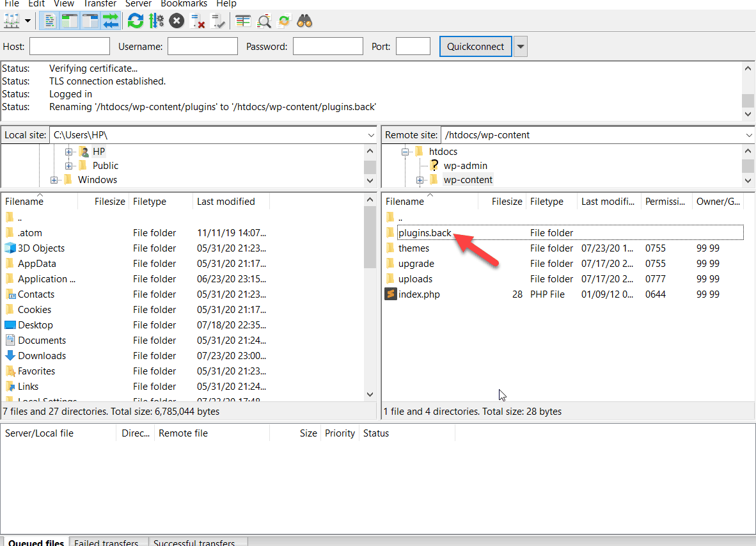Select Documents folder icon
Screen dimensions: 756x546
point(10,340)
